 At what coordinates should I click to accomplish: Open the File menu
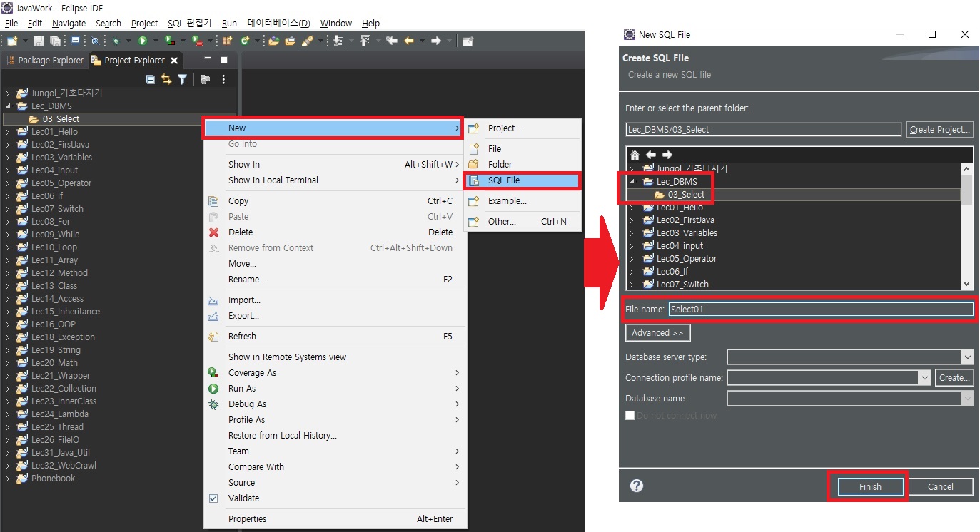pos(11,23)
